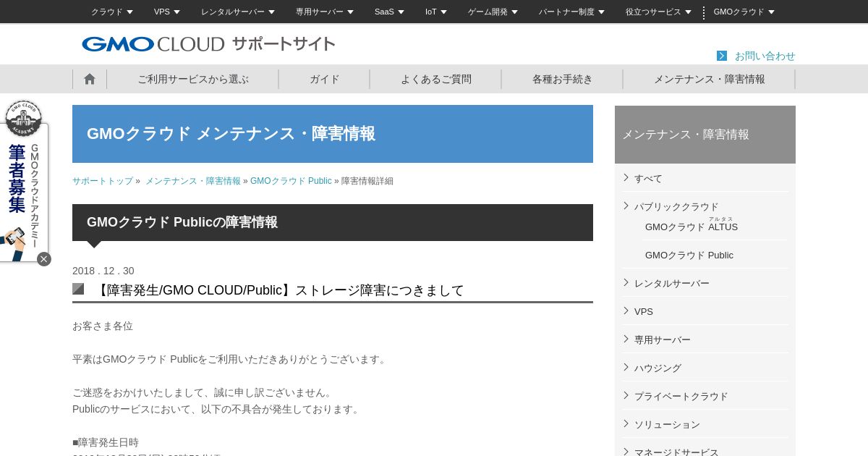Screen dimensions: 868x456
Task: Click the ストレージ障害につきまして article title
Action: click(x=279, y=290)
